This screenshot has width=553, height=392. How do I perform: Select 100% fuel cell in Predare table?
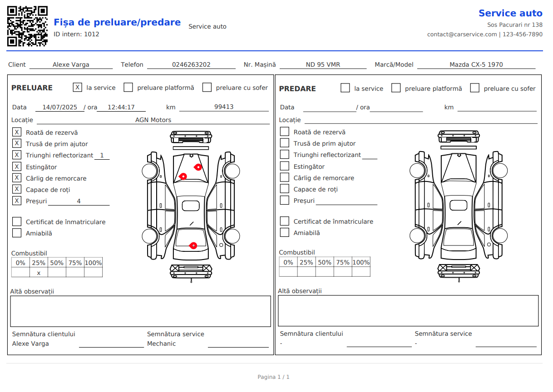pos(361,272)
